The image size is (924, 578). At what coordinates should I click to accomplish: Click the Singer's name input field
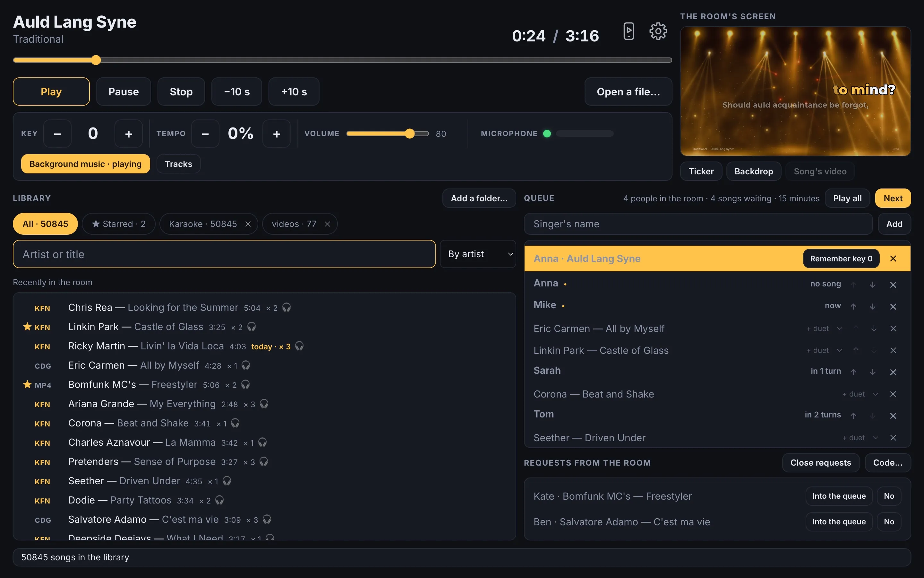(x=698, y=224)
